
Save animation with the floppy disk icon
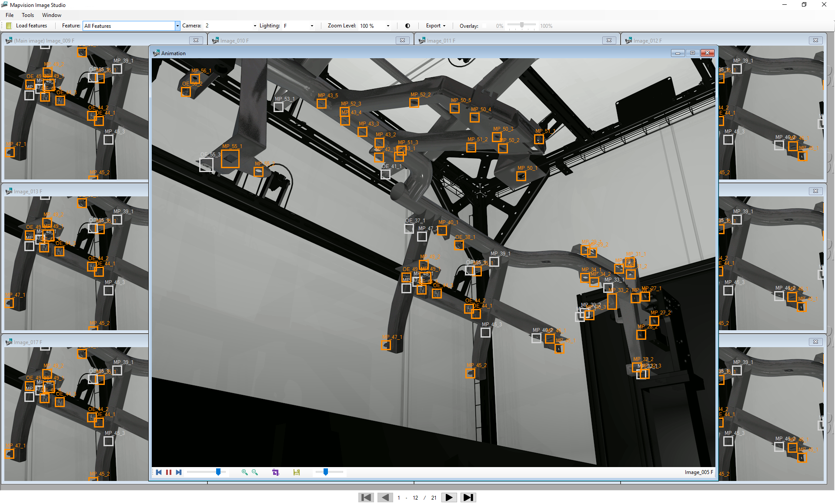click(x=297, y=472)
